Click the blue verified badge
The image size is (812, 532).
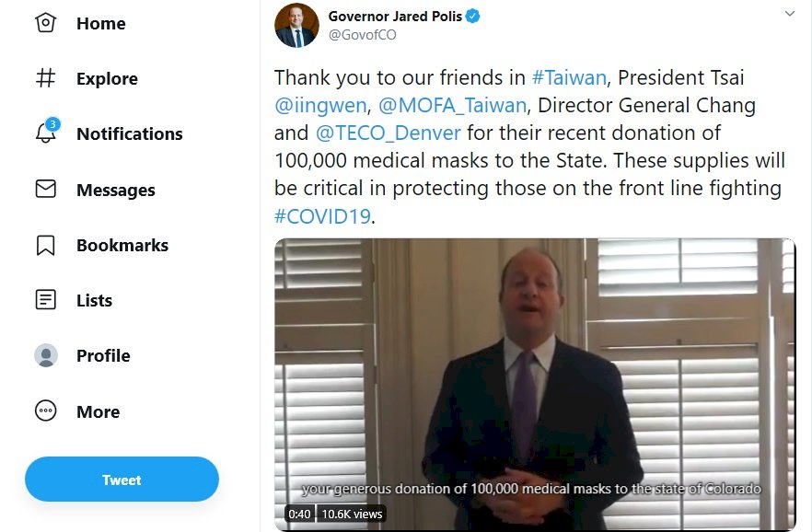click(472, 16)
